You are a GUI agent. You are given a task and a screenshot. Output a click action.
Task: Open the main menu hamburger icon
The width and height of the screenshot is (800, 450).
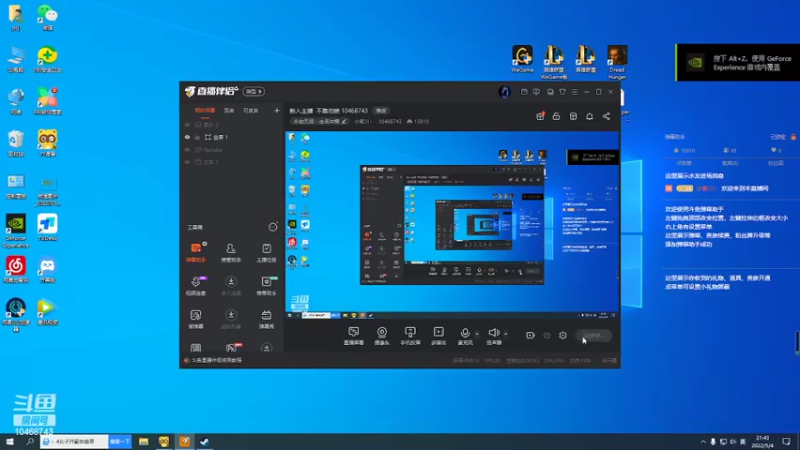574,92
